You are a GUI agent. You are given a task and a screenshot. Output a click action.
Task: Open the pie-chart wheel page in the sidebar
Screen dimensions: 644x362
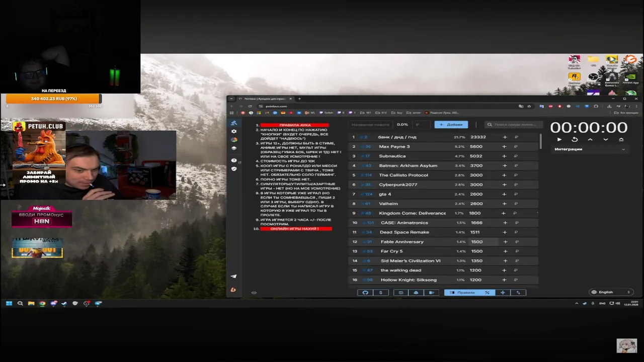(233, 140)
